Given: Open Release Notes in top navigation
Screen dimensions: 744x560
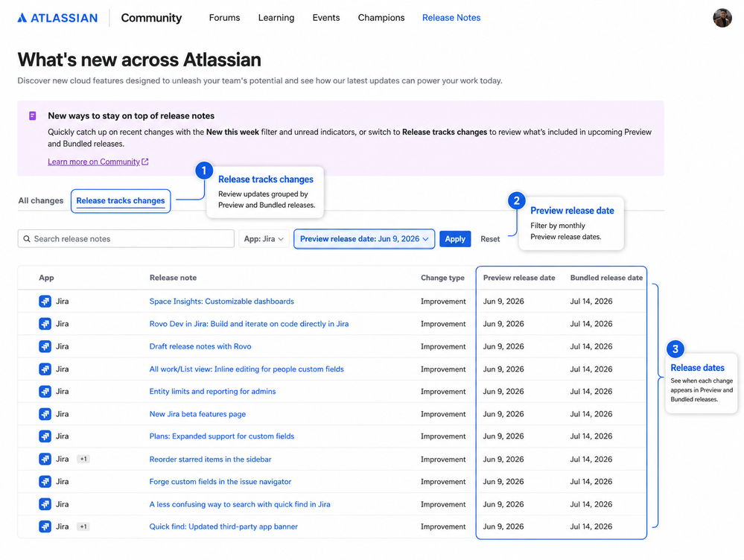Looking at the screenshot, I should (451, 18).
